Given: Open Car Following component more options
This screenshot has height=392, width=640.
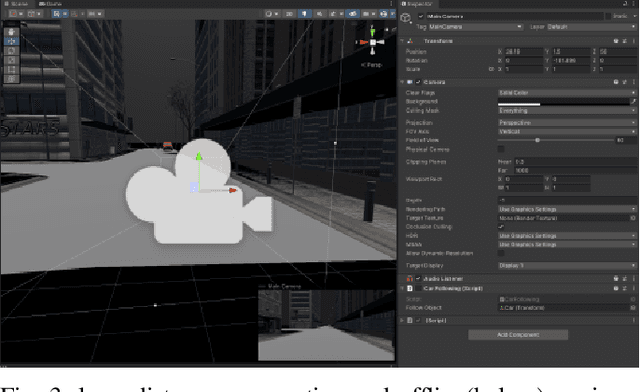Looking at the screenshot, I should (x=634, y=288).
